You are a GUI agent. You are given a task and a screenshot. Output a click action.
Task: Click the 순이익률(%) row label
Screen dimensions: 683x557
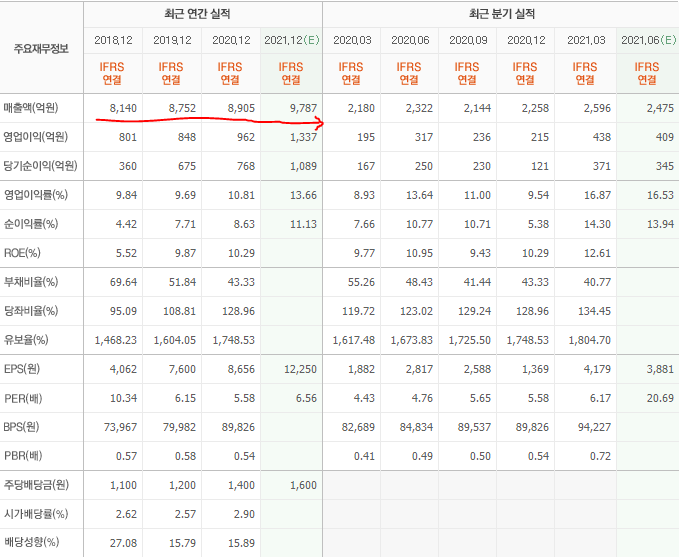[31, 224]
